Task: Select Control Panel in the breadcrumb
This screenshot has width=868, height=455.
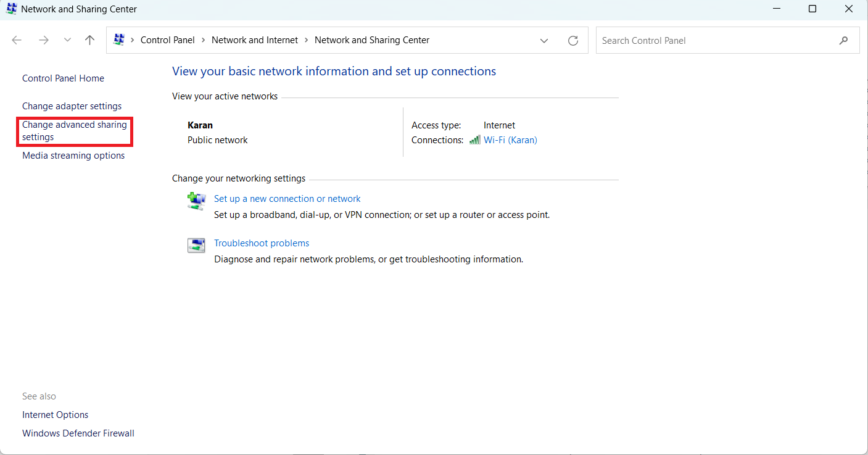Action: (x=167, y=40)
